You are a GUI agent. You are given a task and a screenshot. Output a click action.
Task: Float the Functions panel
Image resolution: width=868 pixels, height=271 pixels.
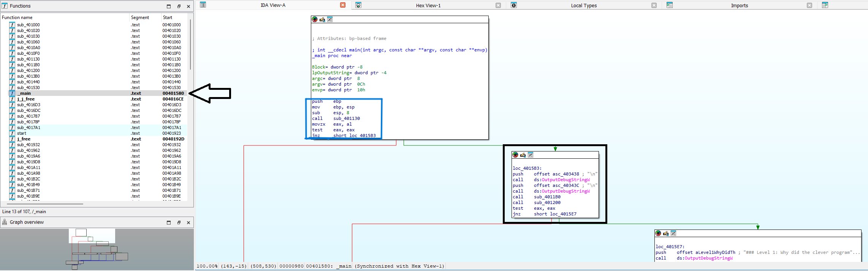179,6
